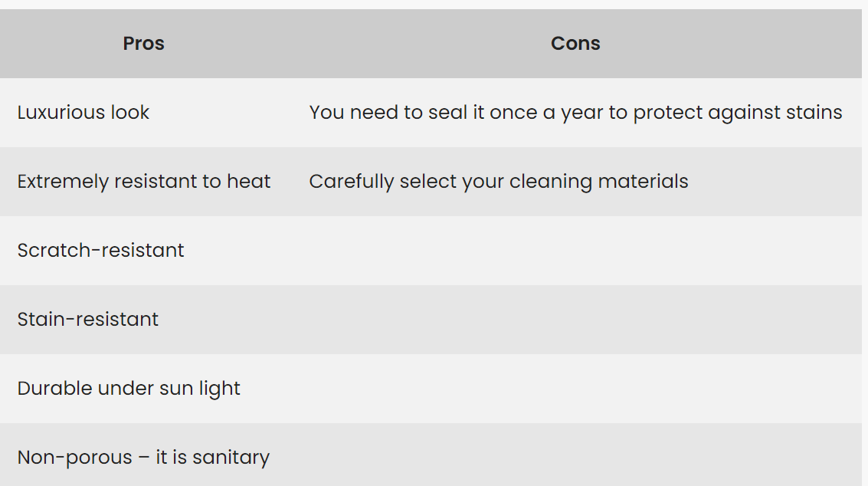
Task: Click the Stain-resistant table cell
Action: pyautogui.click(x=88, y=320)
